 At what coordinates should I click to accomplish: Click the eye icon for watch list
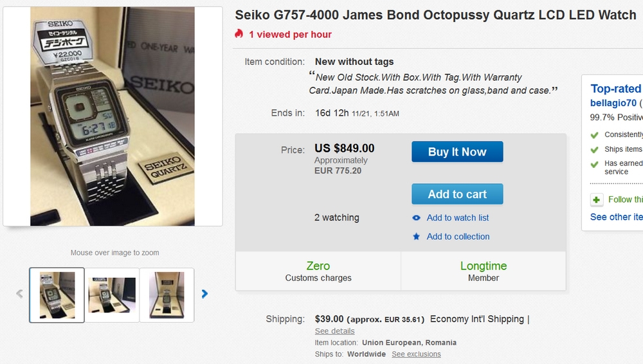[417, 218]
